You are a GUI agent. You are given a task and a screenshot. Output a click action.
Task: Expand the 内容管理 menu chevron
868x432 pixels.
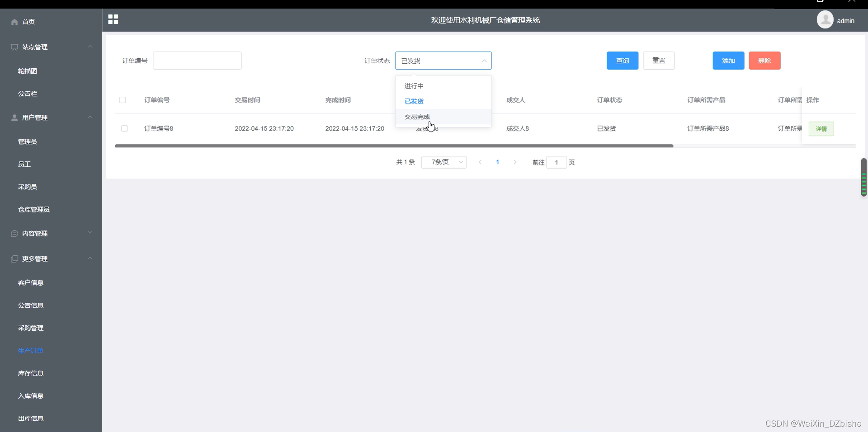(x=90, y=233)
